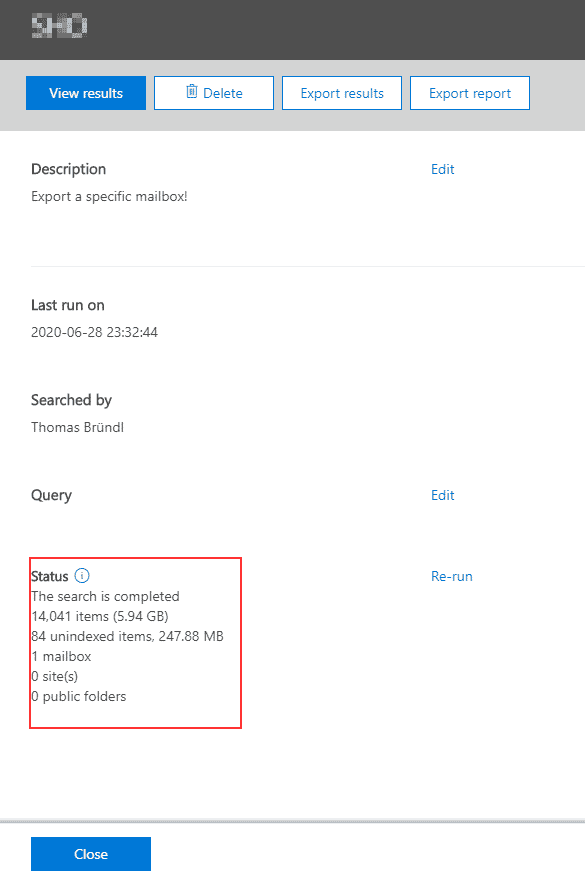Click the "0 public folders" entry
Screen dimensions: 585x876
pos(79,697)
